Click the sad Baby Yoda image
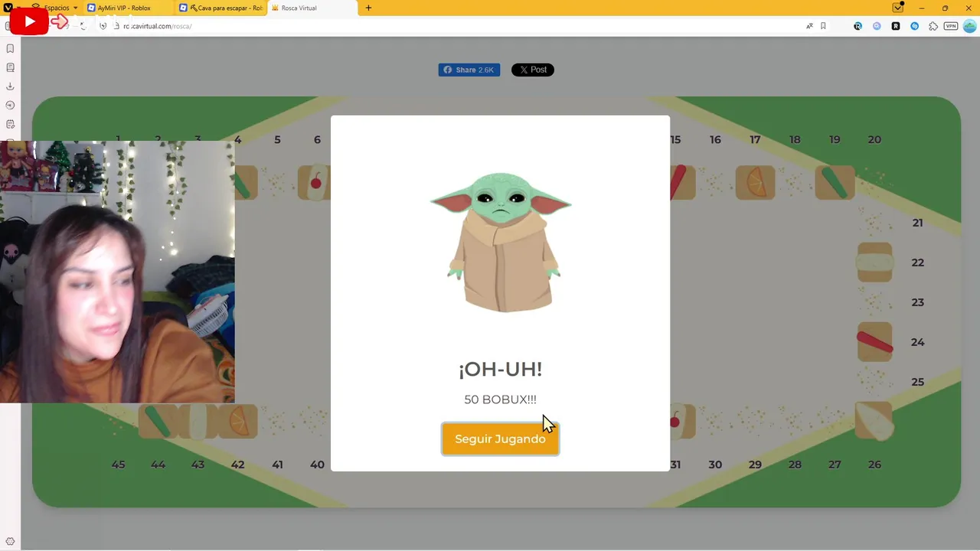The width and height of the screenshot is (980, 551). pos(501,242)
